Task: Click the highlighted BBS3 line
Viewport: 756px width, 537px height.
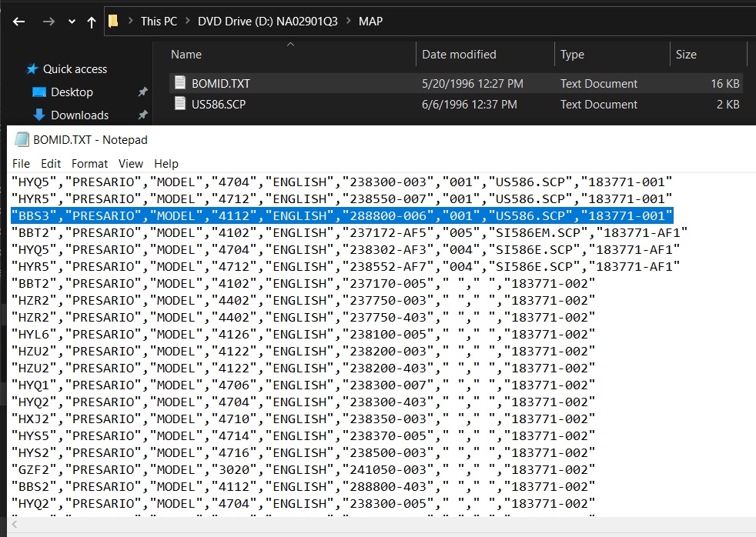Action: point(342,215)
